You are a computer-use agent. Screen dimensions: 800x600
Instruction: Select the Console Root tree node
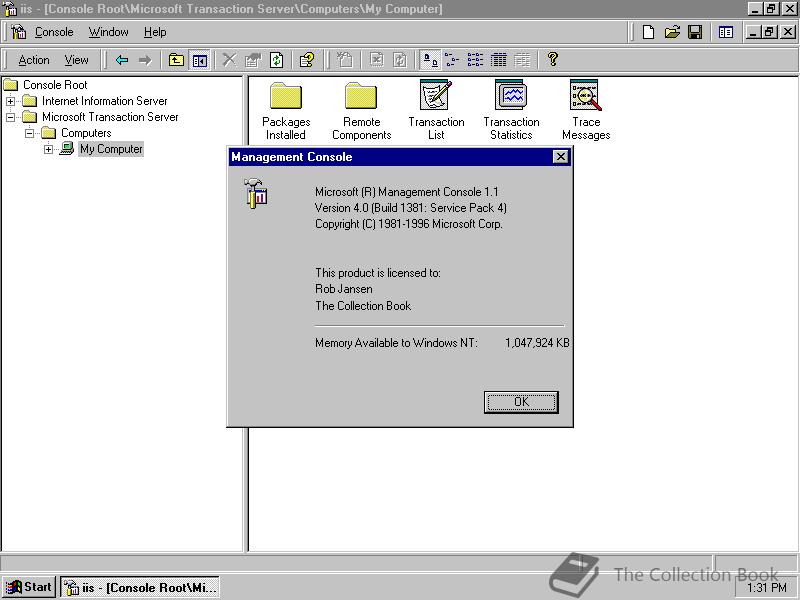[55, 85]
